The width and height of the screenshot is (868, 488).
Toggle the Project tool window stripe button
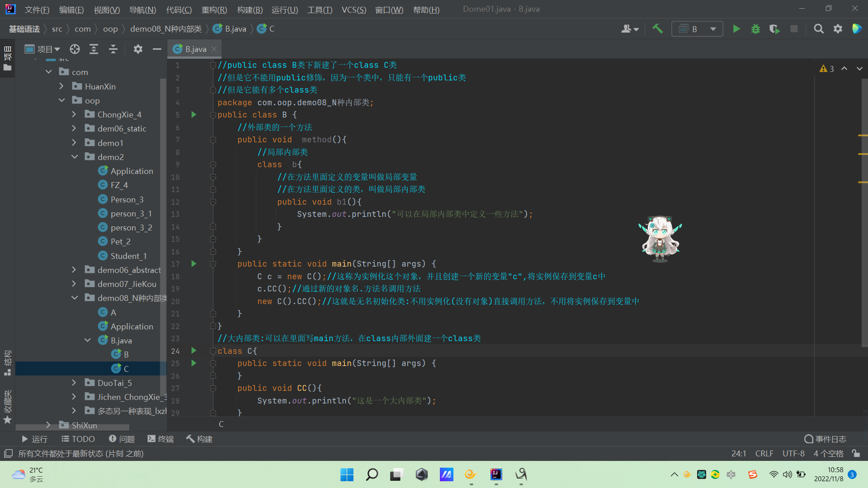pos(7,59)
